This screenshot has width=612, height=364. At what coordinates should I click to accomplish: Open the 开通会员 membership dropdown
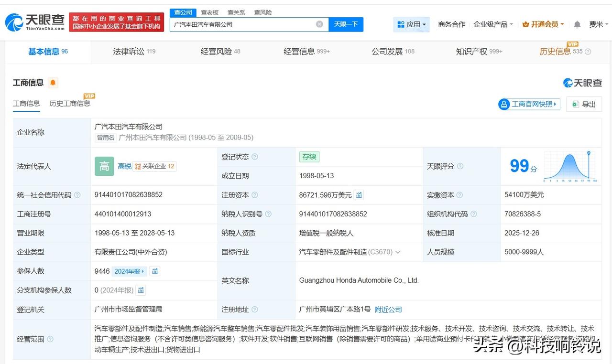click(x=543, y=24)
